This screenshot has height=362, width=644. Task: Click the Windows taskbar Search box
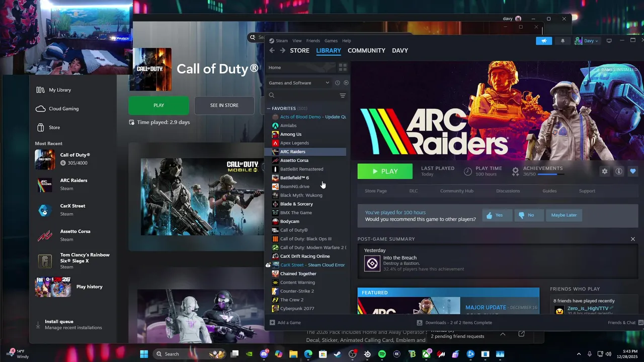[189, 354]
